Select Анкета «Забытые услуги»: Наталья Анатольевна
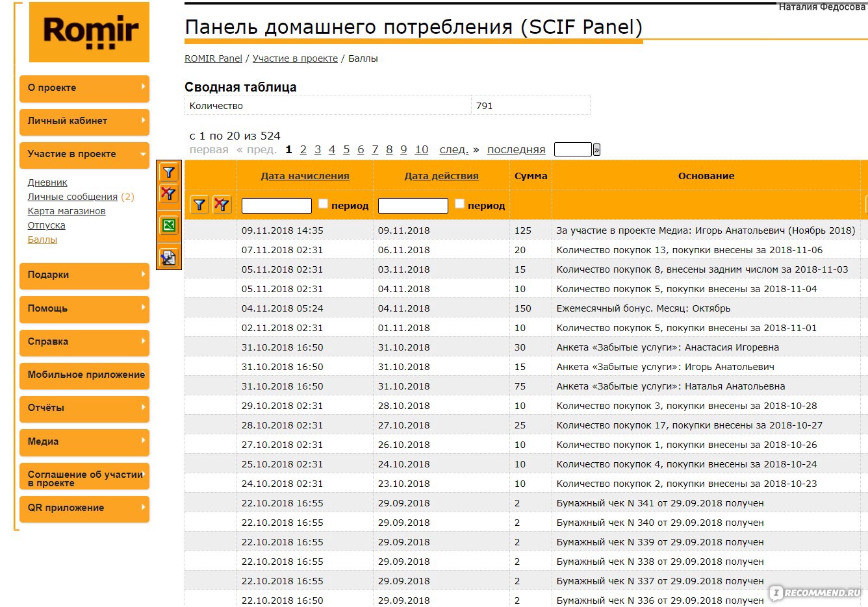 (670, 386)
